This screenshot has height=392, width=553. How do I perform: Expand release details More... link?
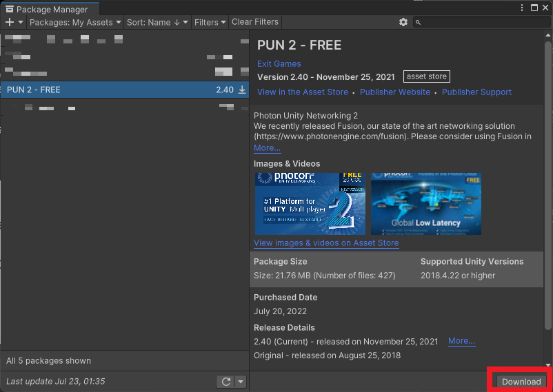point(461,341)
